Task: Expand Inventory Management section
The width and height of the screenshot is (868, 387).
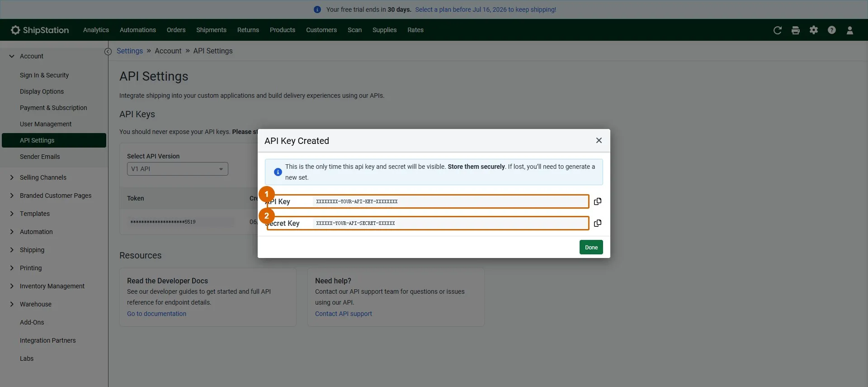Action: 12,286
